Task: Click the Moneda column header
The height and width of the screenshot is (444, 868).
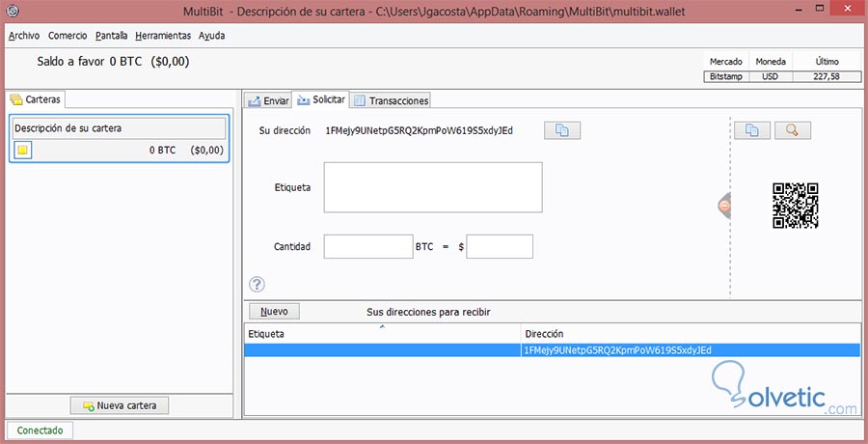Action: coord(771,62)
